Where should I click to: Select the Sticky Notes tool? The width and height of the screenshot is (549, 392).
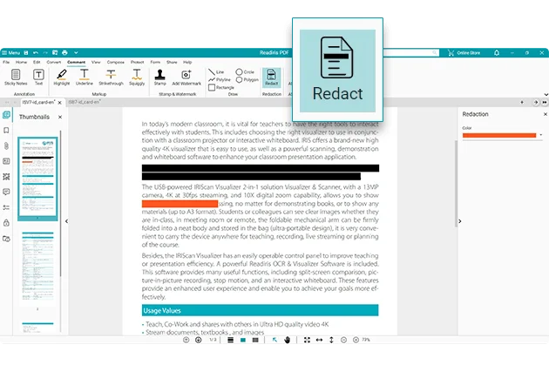point(16,78)
